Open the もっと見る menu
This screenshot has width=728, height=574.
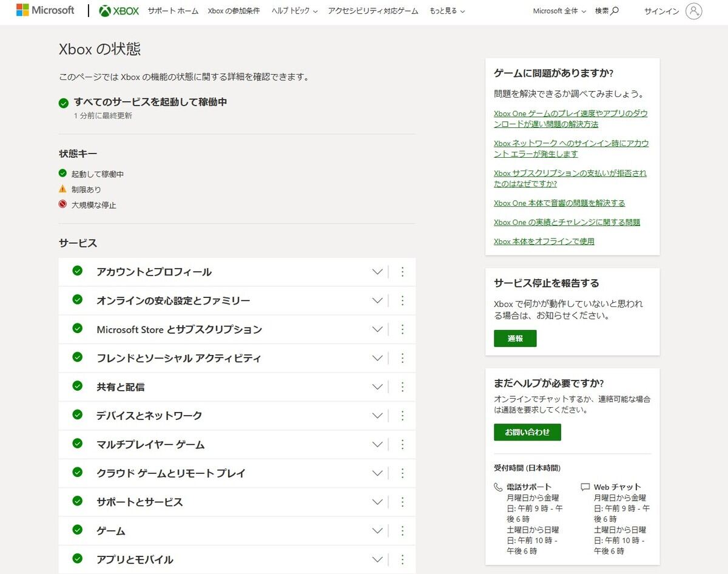(x=447, y=11)
